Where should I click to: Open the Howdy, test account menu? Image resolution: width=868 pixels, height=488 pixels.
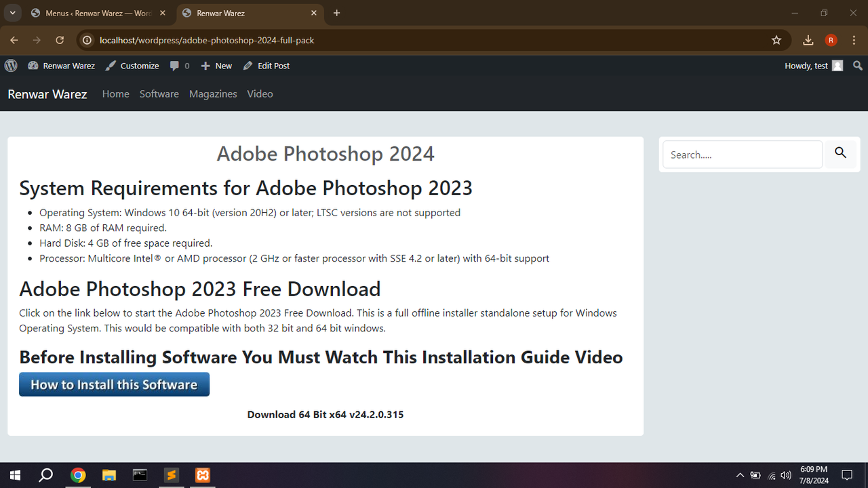click(x=814, y=66)
